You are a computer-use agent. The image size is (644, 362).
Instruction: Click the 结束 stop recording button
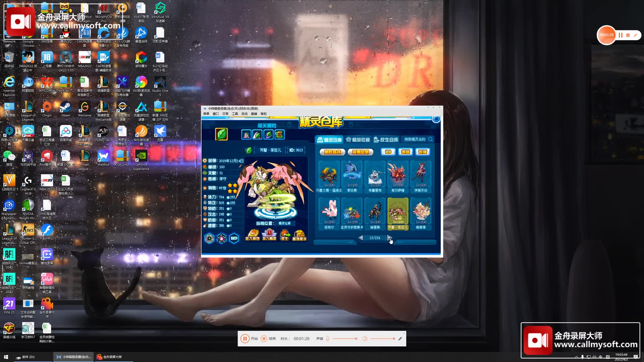point(269,339)
